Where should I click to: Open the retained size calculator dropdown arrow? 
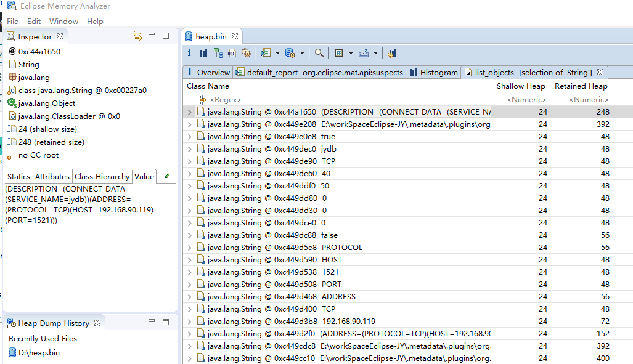(351, 53)
